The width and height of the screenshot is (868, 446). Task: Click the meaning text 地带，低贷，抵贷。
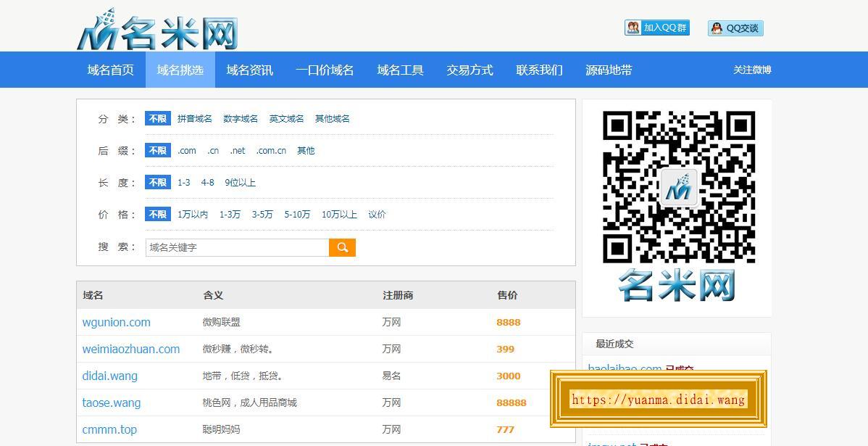tap(243, 376)
